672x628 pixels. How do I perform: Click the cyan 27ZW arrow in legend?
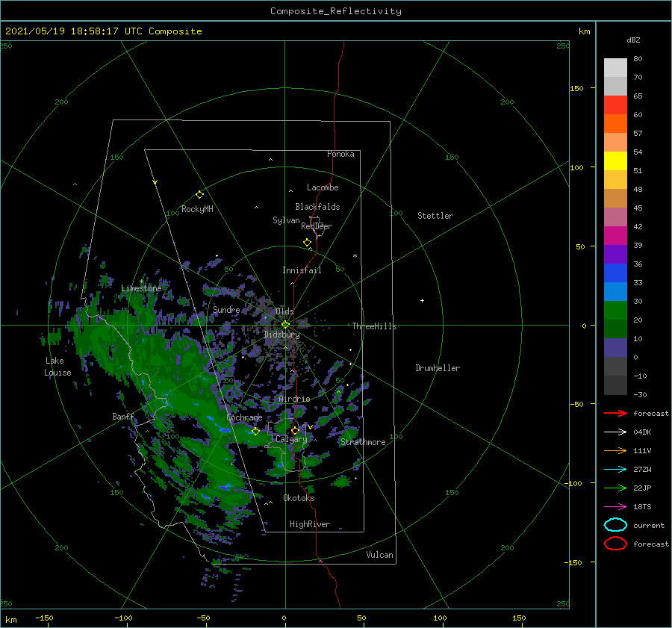click(615, 470)
